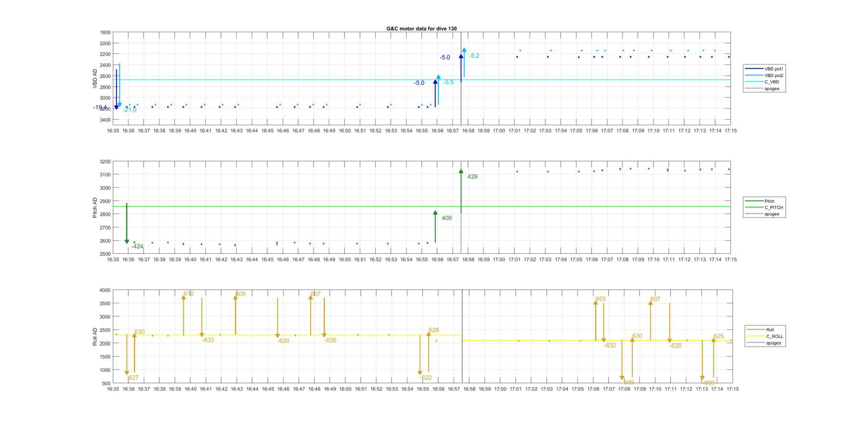Select the 'Pitch' legend entry
868x430 pixels.
(769, 201)
